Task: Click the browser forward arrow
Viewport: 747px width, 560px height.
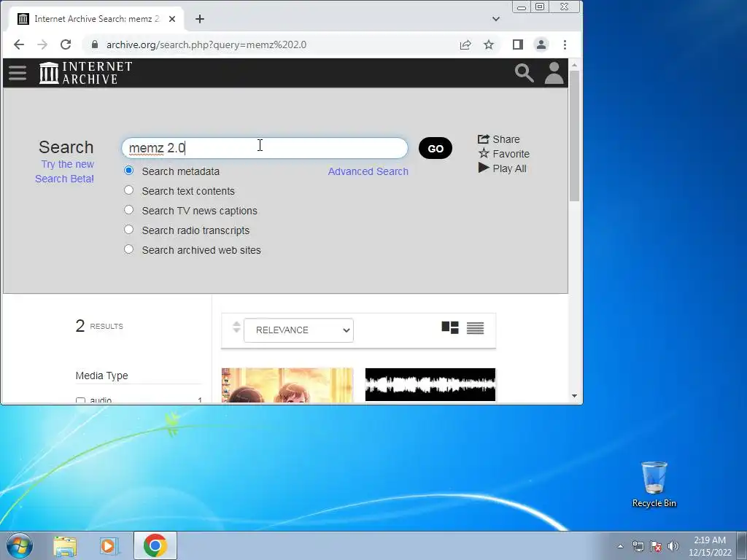Action: coord(42,44)
